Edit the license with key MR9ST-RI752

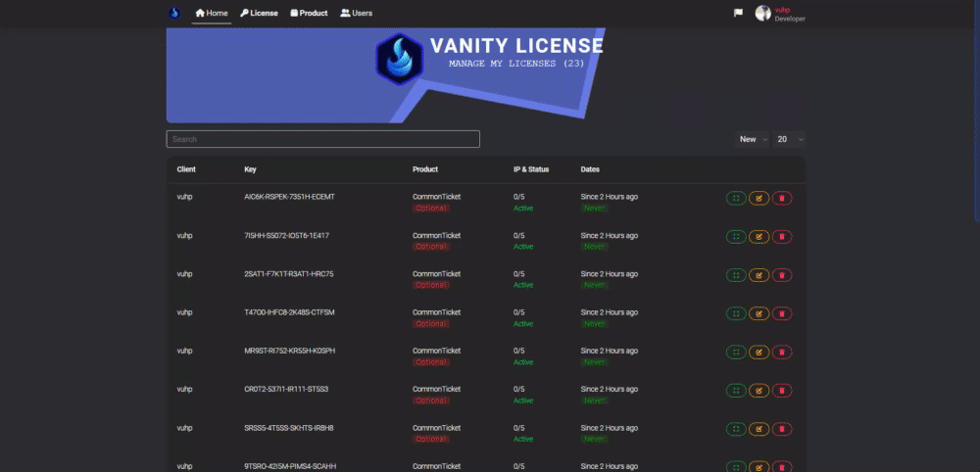[759, 353]
